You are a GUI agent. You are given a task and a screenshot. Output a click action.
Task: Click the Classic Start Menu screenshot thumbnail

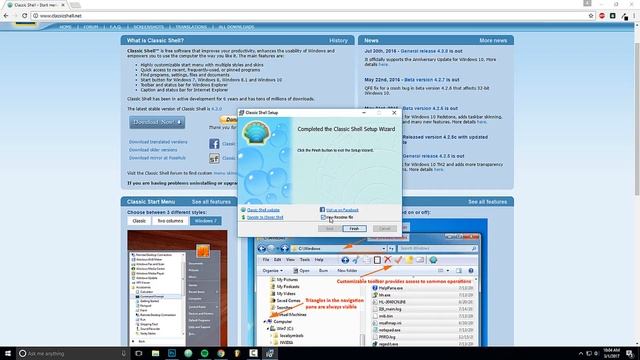177,288
